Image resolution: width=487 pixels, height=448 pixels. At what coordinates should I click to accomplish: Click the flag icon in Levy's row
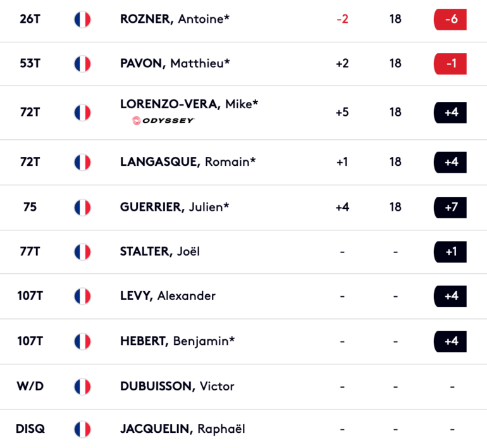pos(82,296)
